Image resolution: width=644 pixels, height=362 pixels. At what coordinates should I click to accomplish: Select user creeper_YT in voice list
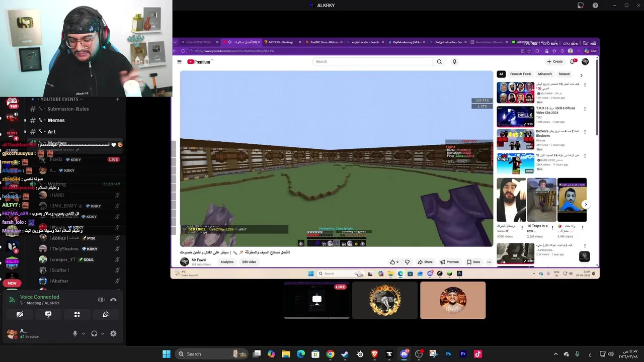[80, 259]
